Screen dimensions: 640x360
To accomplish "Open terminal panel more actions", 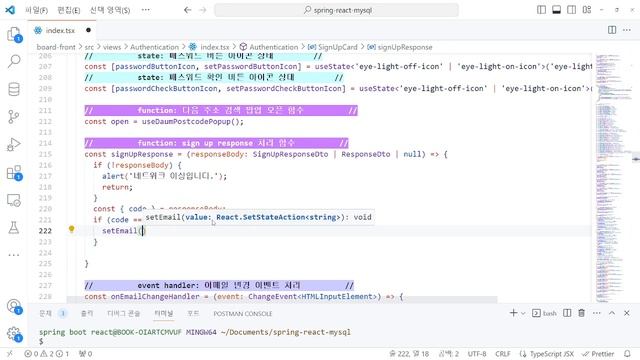I will (597, 313).
